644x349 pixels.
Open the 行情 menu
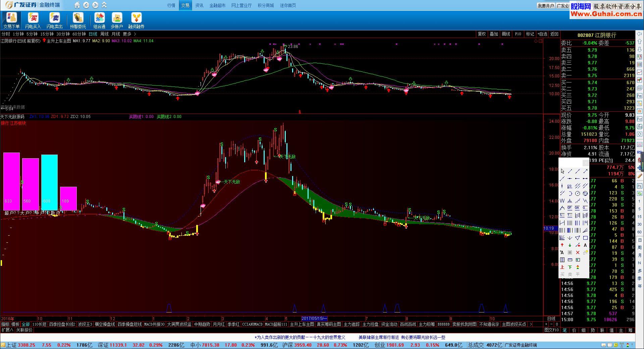point(171,5)
